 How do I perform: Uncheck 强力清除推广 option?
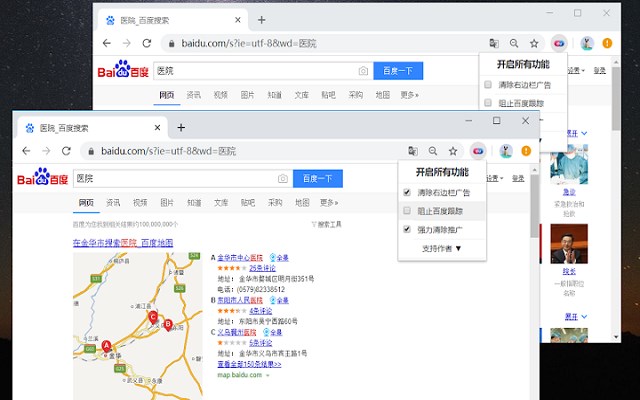point(407,229)
